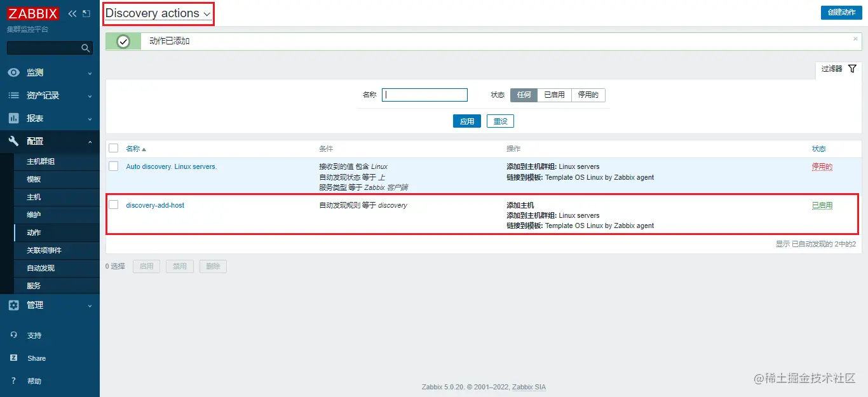Click the gear icon beside 管理
This screenshot has height=397, width=868.
click(13, 305)
